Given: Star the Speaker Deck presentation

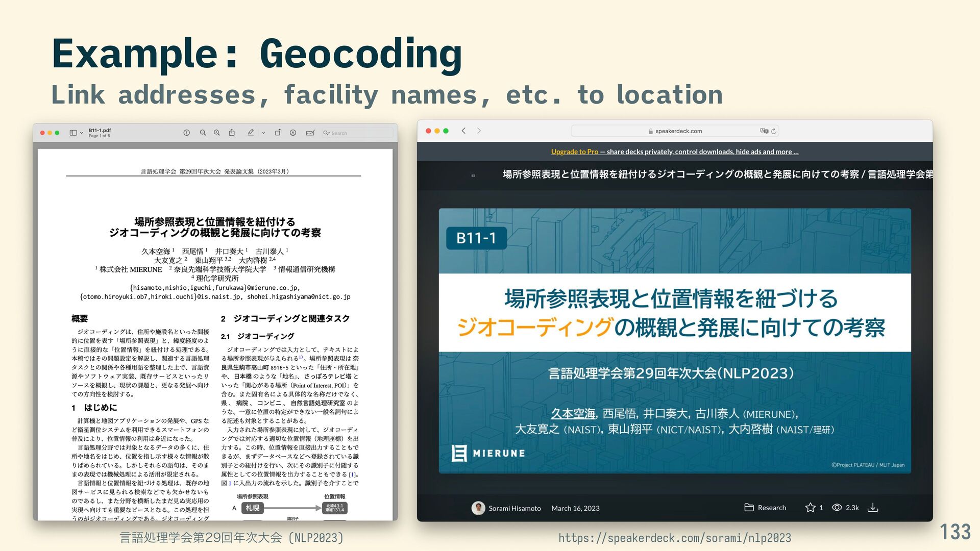Looking at the screenshot, I should pyautogui.click(x=810, y=508).
